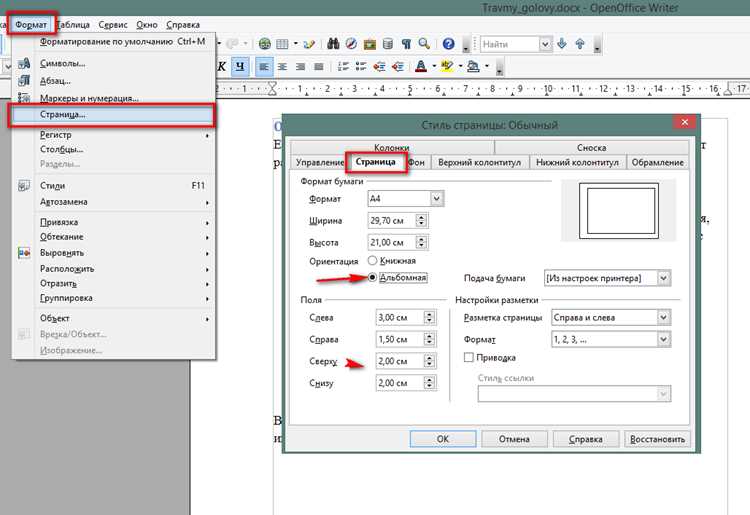The height and width of the screenshot is (515, 750).
Task: Click the Снизу margin spinner arrows
Action: point(430,383)
